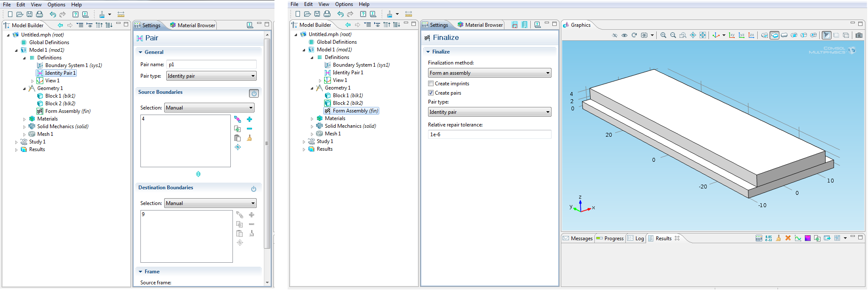
Task: Open the Finalization method dropdown
Action: (x=490, y=73)
